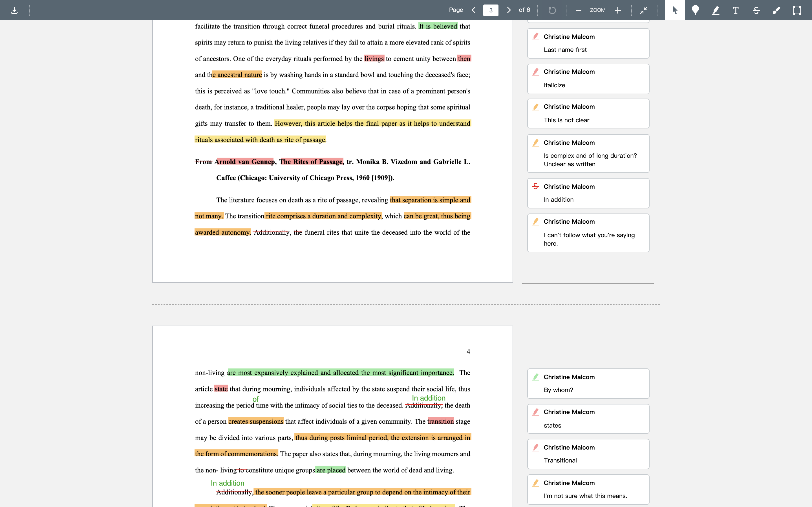812x507 pixels.
Task: Select the freehand draw brush tool
Action: pyautogui.click(x=776, y=10)
